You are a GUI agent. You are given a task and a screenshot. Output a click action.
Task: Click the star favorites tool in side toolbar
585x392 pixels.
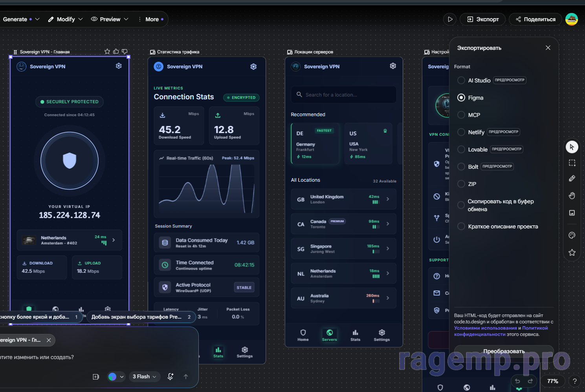click(572, 252)
